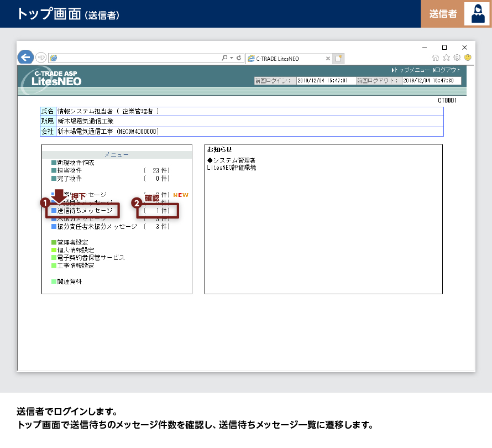
Task: Expand the address bar search dropdown arrow
Action: pos(231,58)
